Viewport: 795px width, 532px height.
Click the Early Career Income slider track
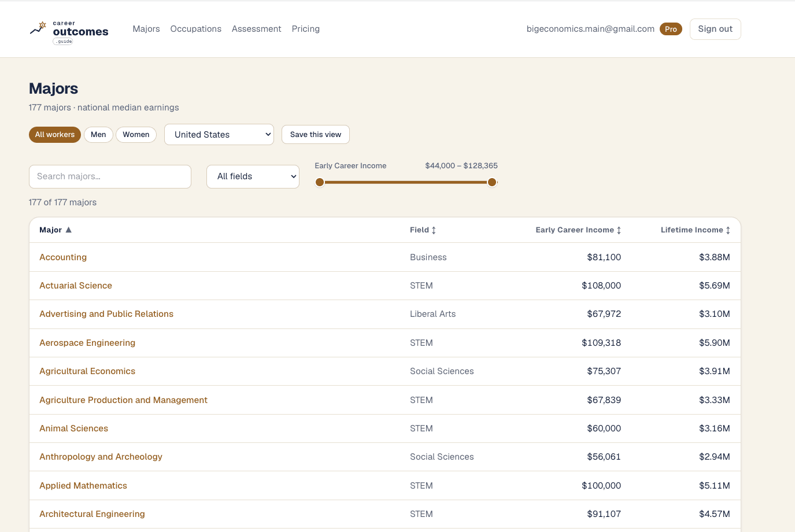click(406, 182)
